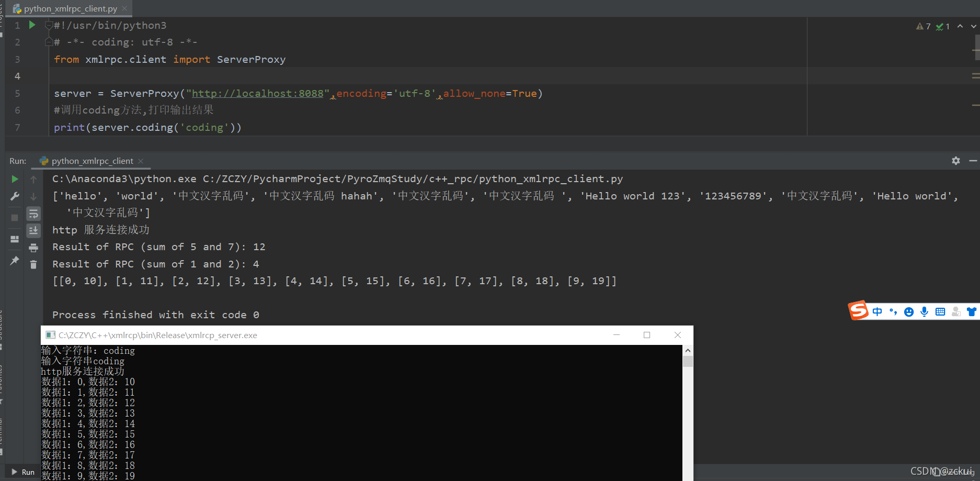Toggle Sogou Chinese/English mode 中
The height and width of the screenshot is (481, 980).
(877, 312)
